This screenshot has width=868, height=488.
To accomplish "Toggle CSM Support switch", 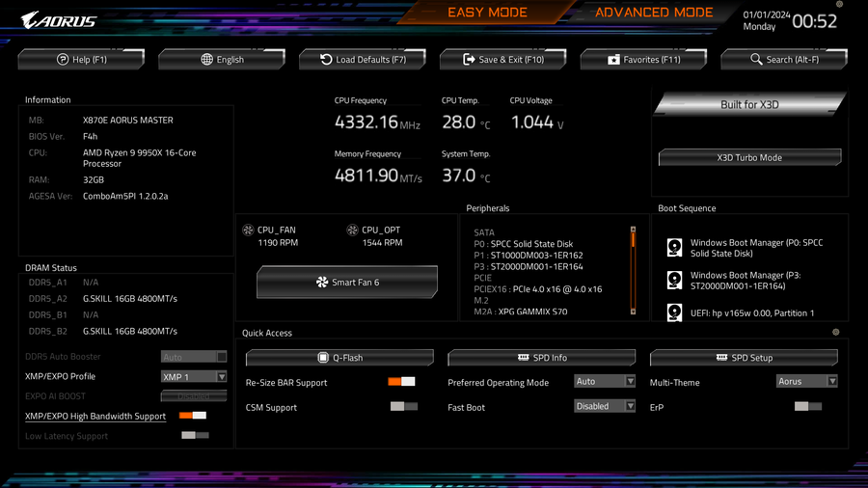I will tap(403, 407).
